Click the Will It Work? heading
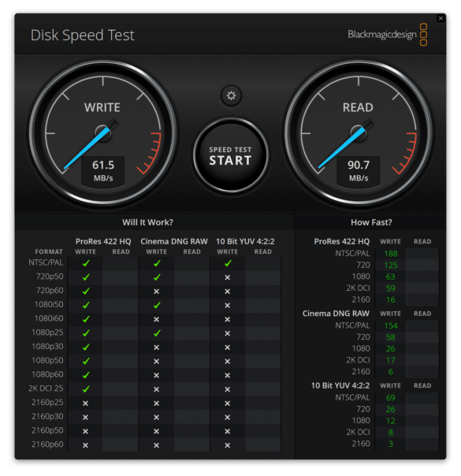This screenshot has width=461, height=476. click(x=147, y=222)
